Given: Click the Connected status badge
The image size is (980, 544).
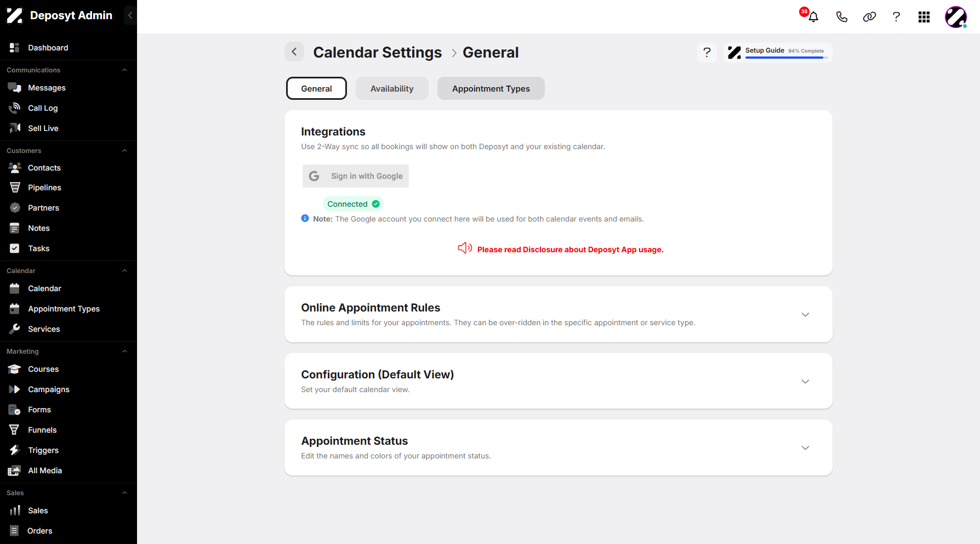Looking at the screenshot, I should (x=354, y=204).
